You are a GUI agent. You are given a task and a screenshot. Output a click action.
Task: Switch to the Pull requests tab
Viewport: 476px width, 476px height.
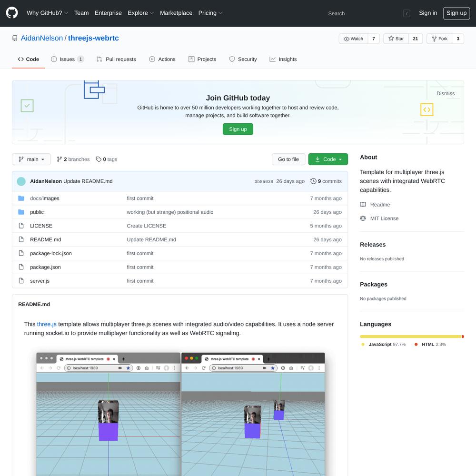click(x=116, y=59)
